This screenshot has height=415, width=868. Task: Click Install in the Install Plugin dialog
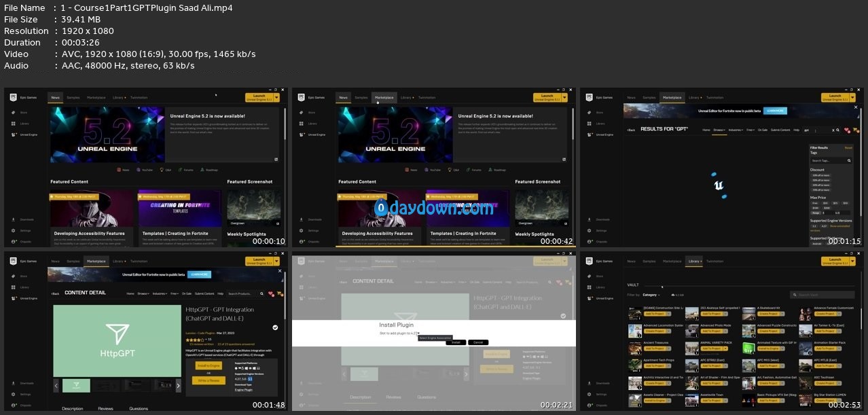coord(455,342)
